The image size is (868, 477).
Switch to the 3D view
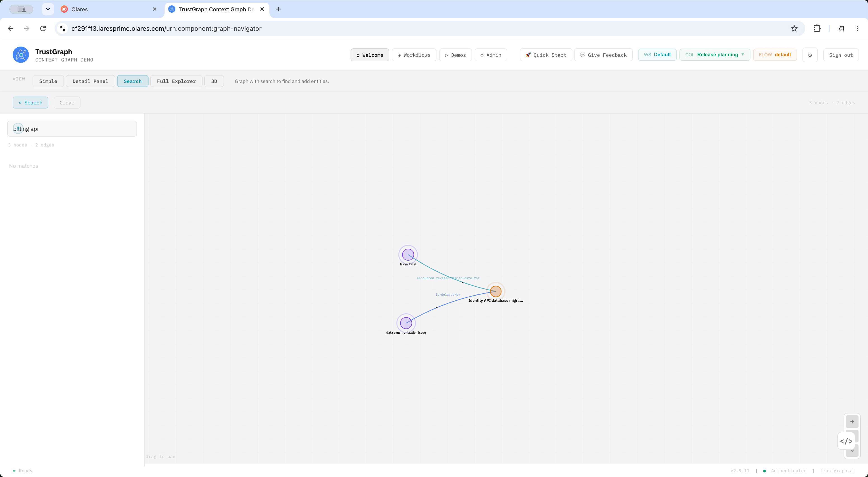click(214, 81)
